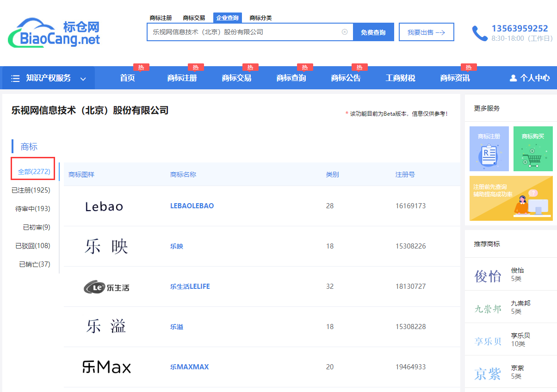Click the 商标注册 service card
557x392 pixels.
pyautogui.click(x=489, y=149)
